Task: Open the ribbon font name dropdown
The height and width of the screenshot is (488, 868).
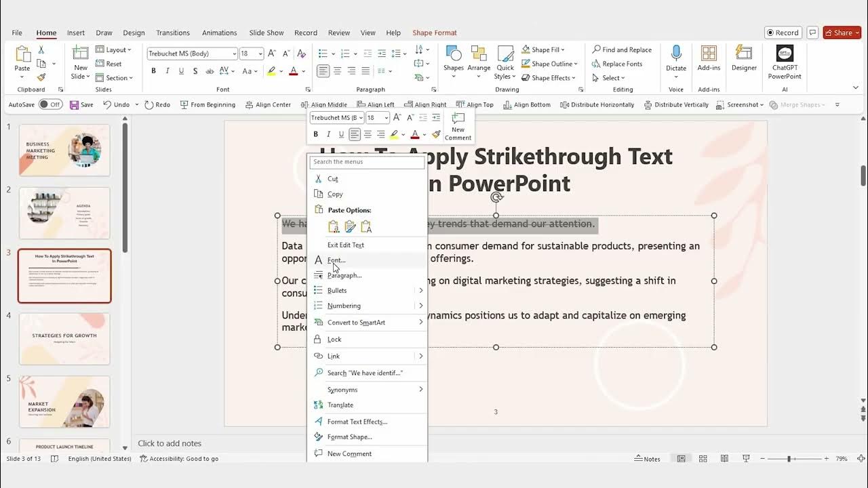Action: tap(235, 54)
